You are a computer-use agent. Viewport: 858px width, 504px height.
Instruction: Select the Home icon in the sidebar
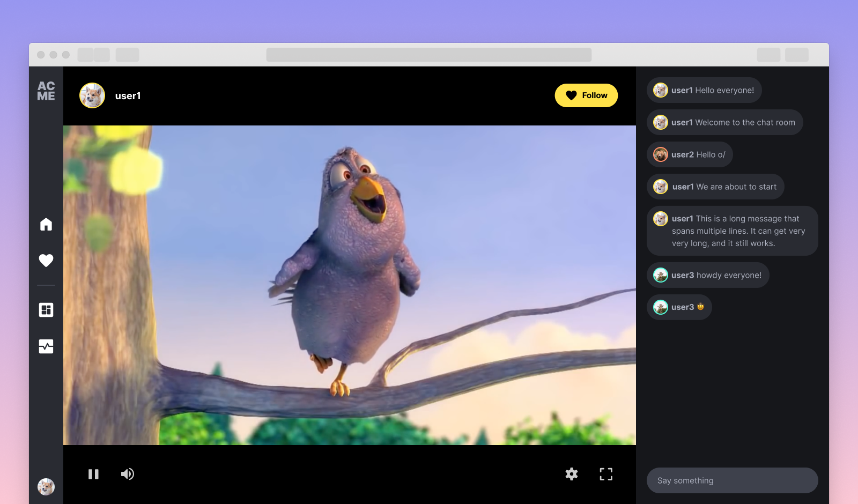pyautogui.click(x=46, y=225)
